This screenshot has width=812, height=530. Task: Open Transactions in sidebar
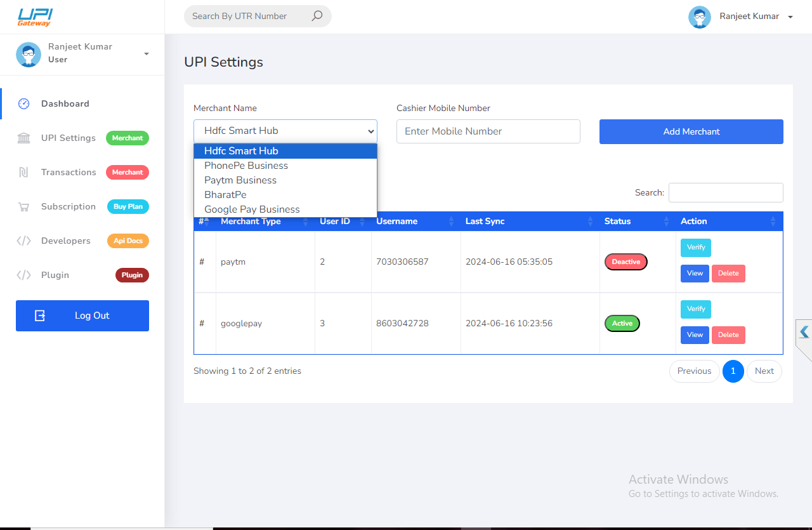click(x=69, y=172)
